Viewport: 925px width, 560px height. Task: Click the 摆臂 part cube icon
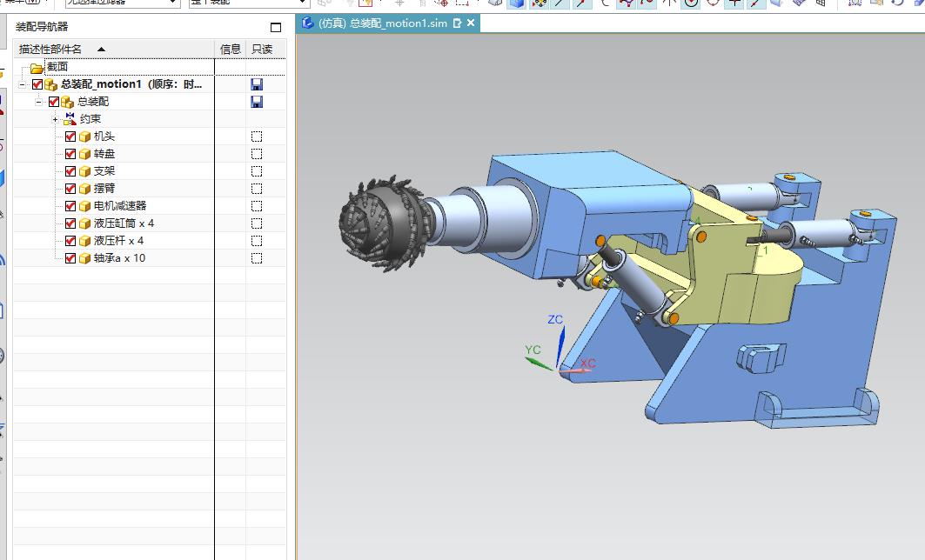tap(85, 189)
